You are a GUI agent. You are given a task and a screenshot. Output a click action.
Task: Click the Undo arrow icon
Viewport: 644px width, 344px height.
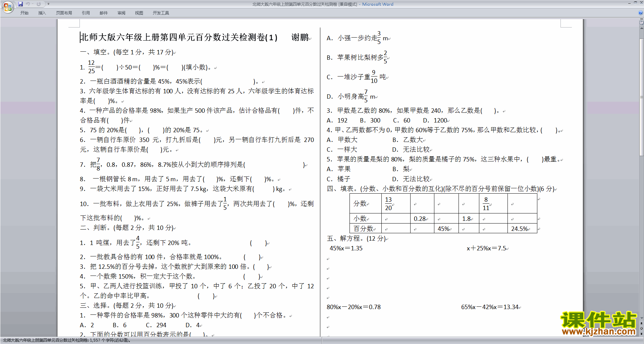pyautogui.click(x=28, y=4)
